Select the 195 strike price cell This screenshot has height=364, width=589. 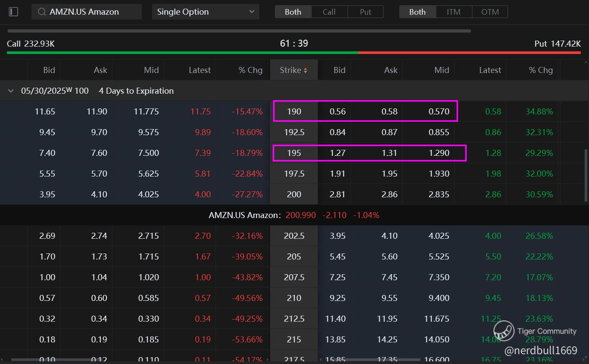click(294, 153)
